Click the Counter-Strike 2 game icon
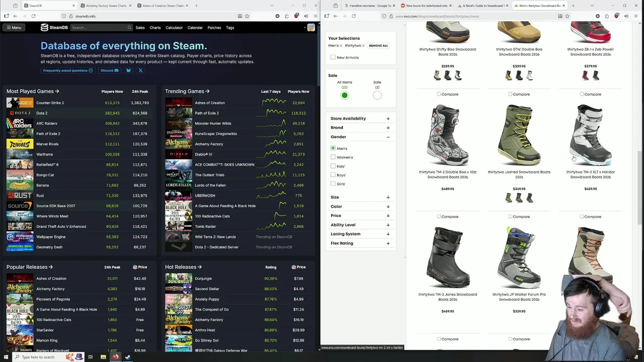Viewport: 644px width, 362px height. [x=20, y=103]
